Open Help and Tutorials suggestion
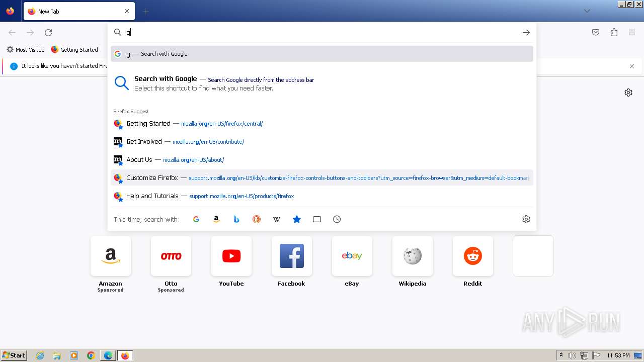644x362 pixels. 322,196
